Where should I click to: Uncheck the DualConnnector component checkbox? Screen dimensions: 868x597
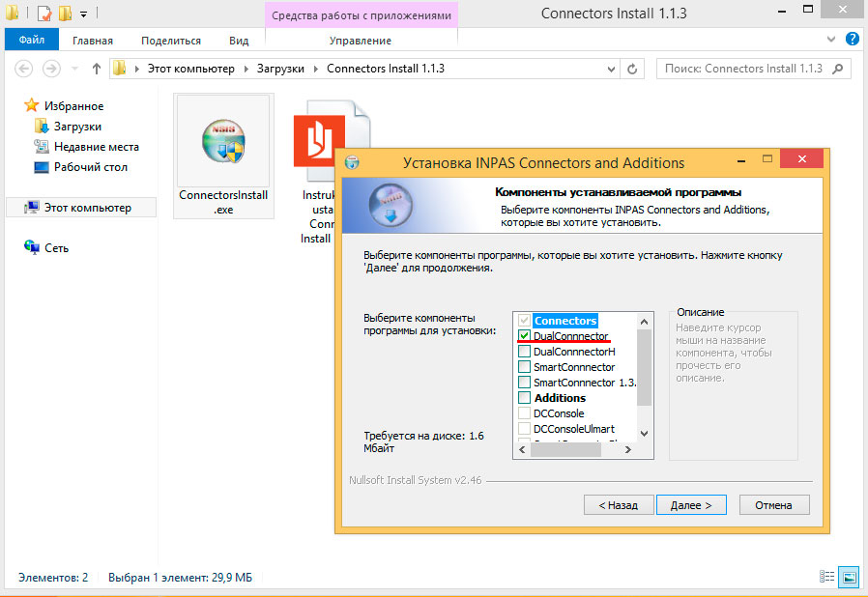524,336
